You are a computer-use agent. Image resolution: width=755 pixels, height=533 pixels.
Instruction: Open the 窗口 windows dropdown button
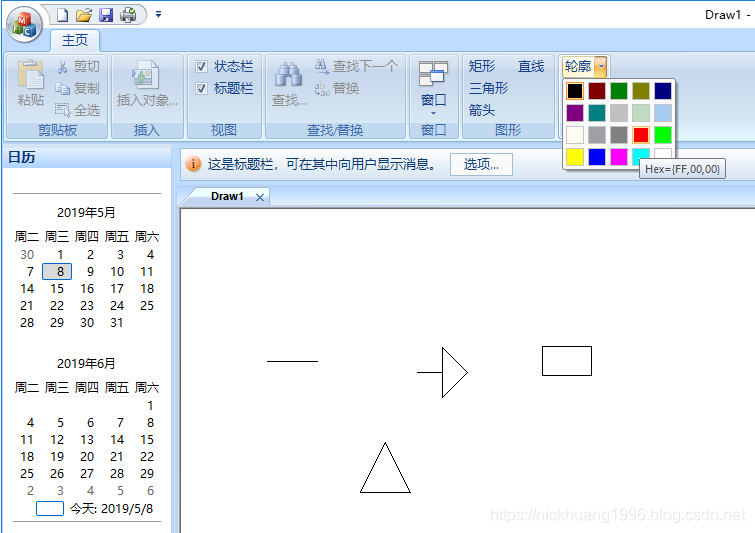[x=433, y=87]
